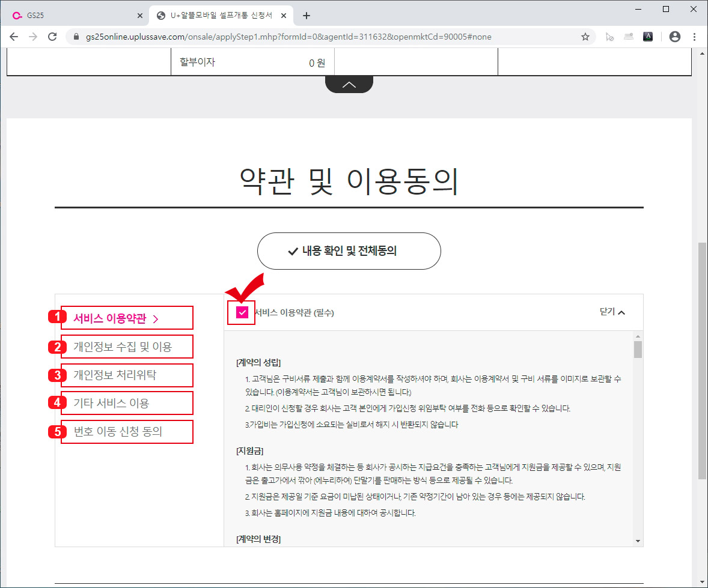Click the HTTPS padlock icon in the address bar

coord(76,36)
